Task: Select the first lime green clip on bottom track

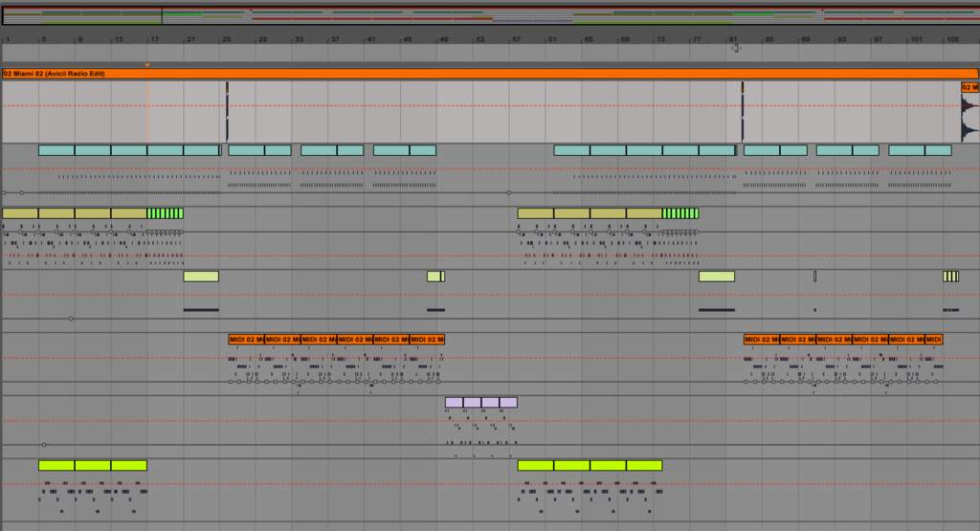Action: point(56,466)
